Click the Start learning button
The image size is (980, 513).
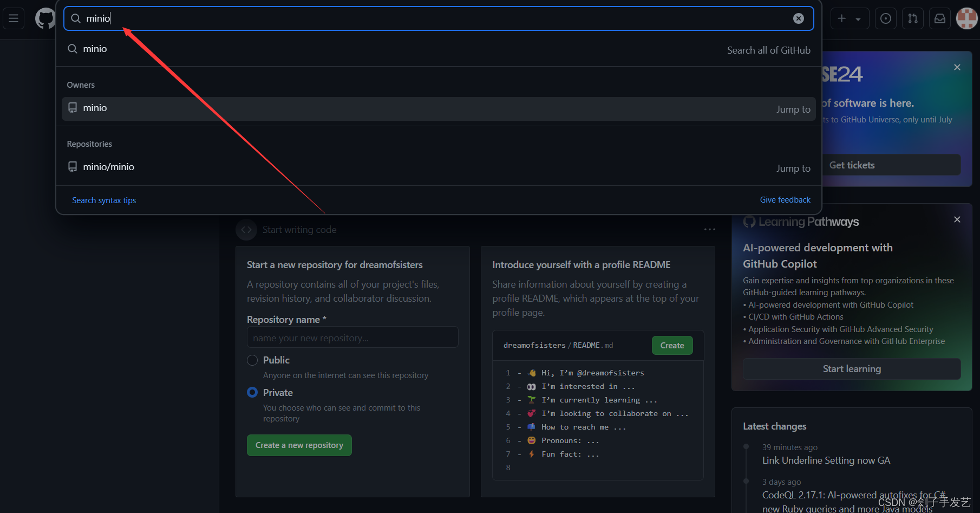click(x=852, y=369)
